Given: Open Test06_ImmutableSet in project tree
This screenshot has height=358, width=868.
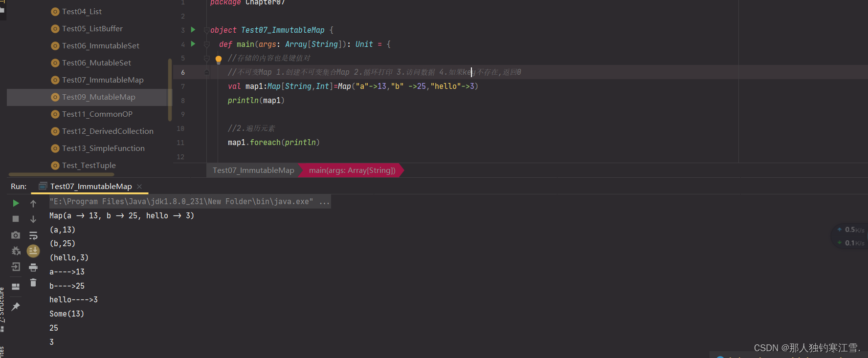Looking at the screenshot, I should pyautogui.click(x=101, y=45).
